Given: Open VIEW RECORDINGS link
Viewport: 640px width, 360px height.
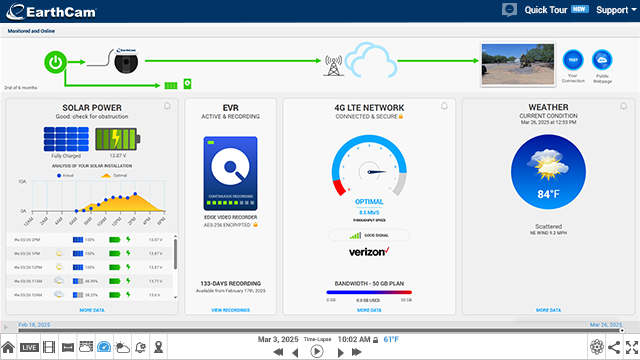Looking at the screenshot, I should pos(231,310).
